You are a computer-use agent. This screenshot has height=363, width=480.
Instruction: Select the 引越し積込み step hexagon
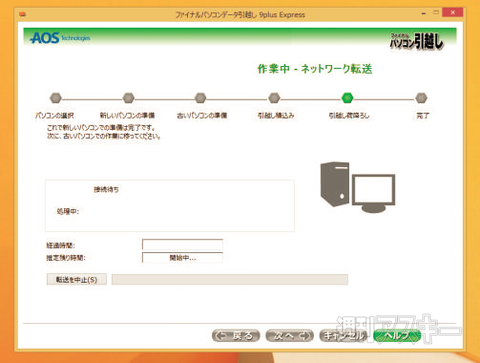[274, 98]
